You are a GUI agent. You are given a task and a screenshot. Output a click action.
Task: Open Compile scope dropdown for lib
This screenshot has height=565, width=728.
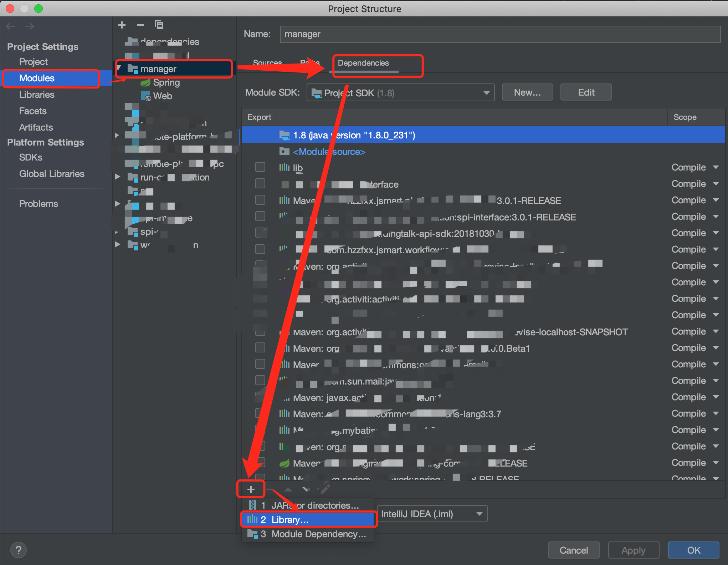[694, 167]
